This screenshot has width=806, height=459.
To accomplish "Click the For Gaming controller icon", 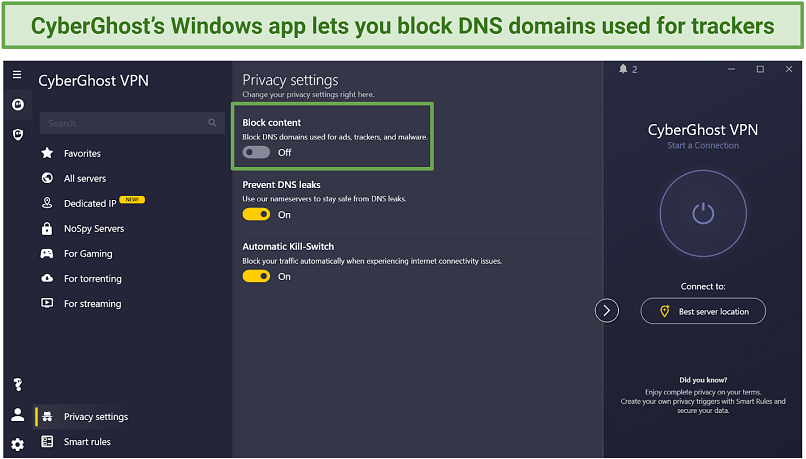I will click(47, 253).
